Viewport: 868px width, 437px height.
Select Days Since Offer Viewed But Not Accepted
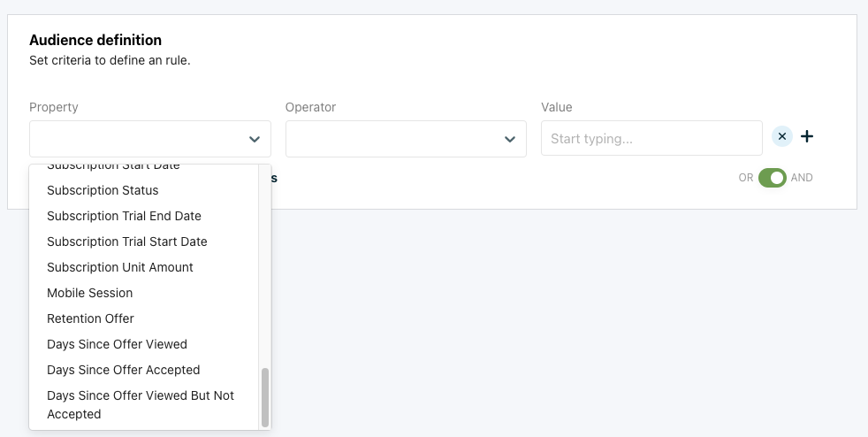point(140,404)
